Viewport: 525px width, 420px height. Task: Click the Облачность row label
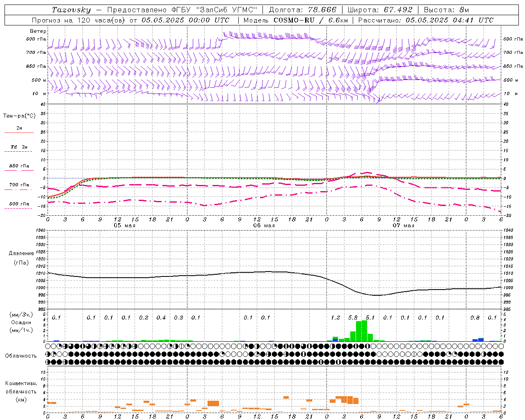click(x=21, y=356)
